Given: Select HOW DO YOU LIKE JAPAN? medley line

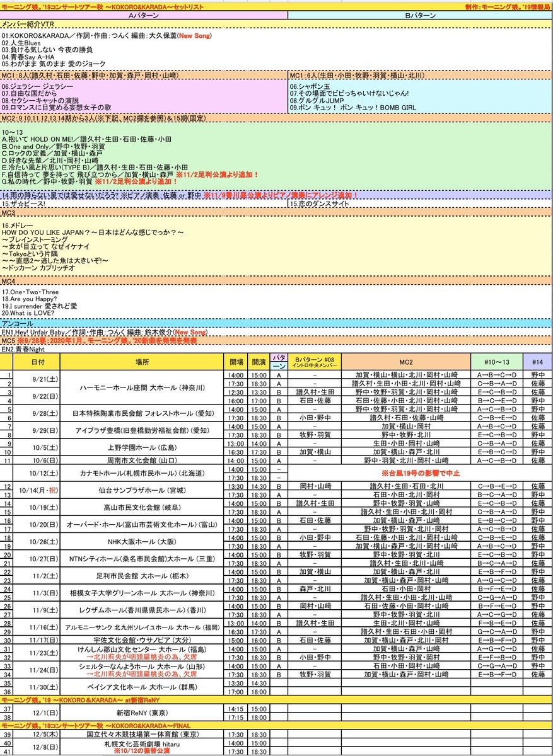Looking at the screenshot, I should click(93, 233).
